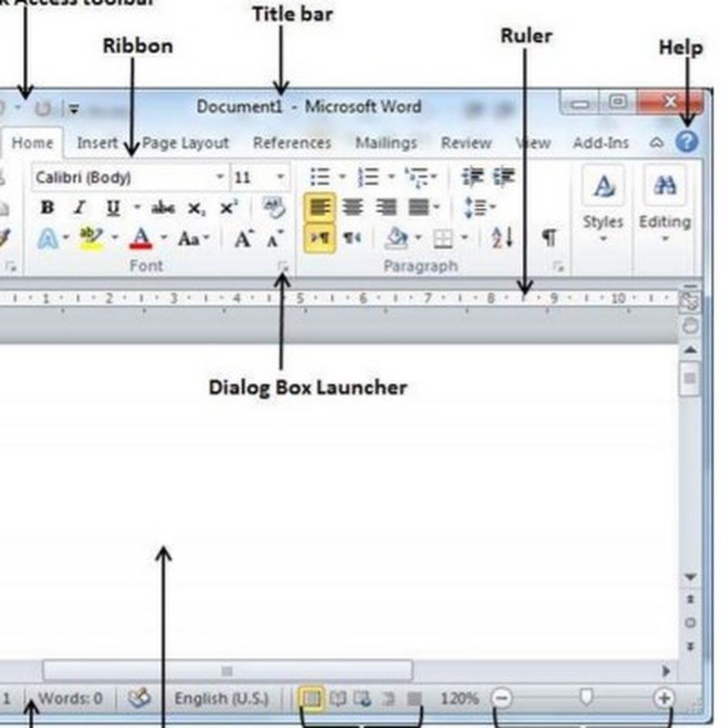This screenshot has width=728, height=728.
Task: Click the Increase Indent icon
Action: pyautogui.click(x=504, y=177)
